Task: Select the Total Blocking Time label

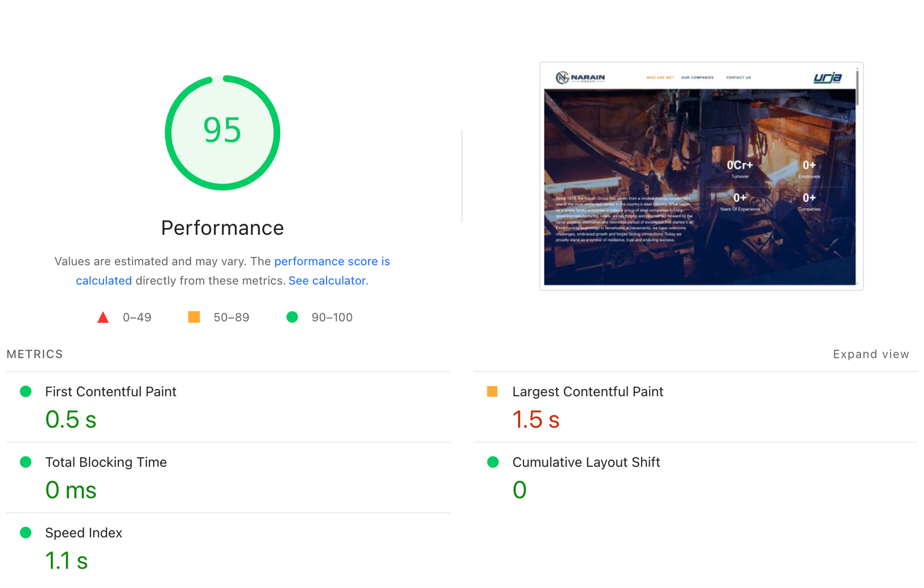Action: point(106,462)
